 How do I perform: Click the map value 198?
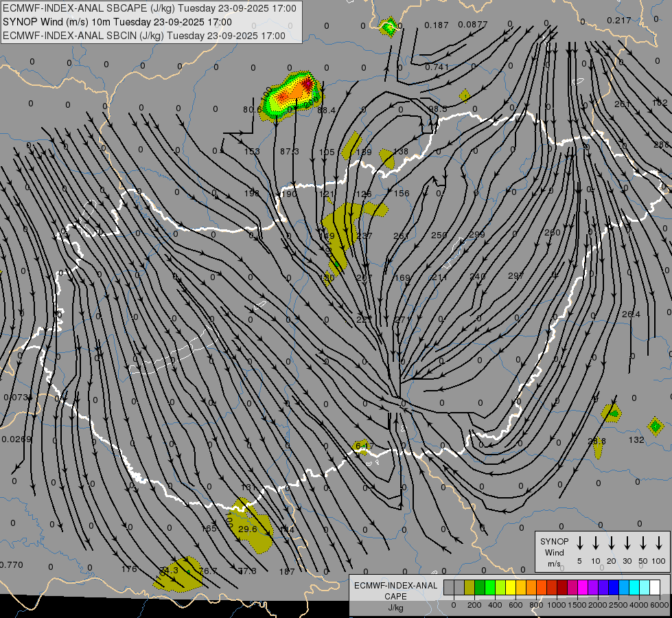[x=252, y=193]
